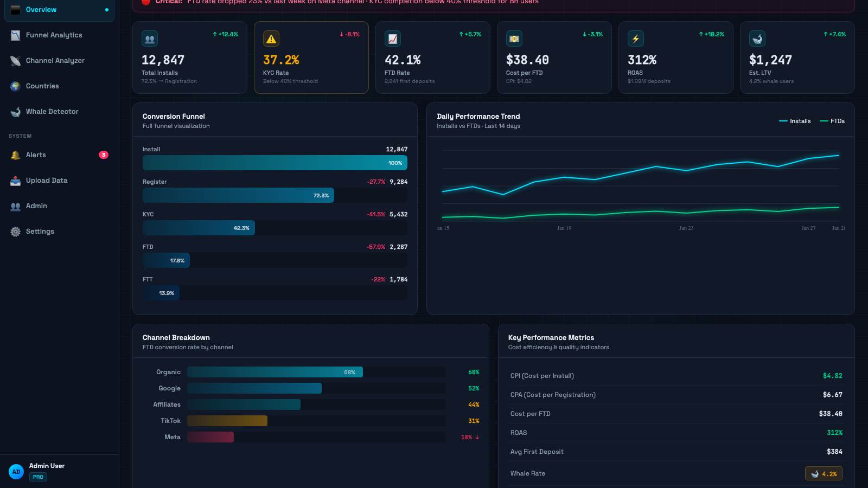
Task: Open the Alerts bell icon
Action: 15,155
